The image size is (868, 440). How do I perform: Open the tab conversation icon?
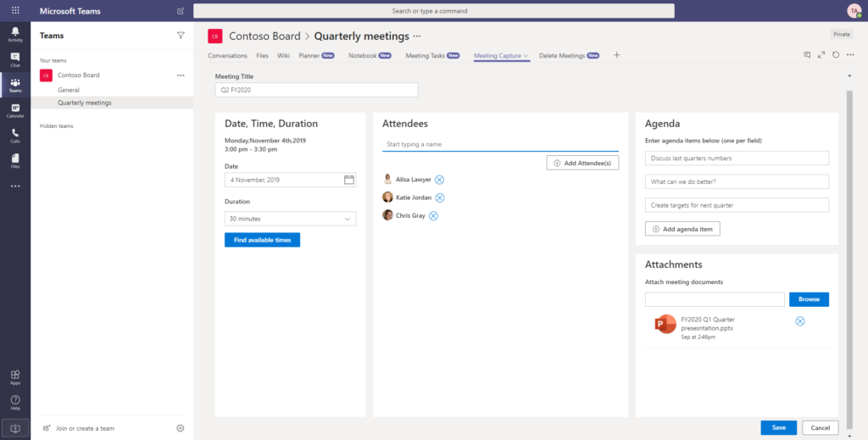pos(807,55)
